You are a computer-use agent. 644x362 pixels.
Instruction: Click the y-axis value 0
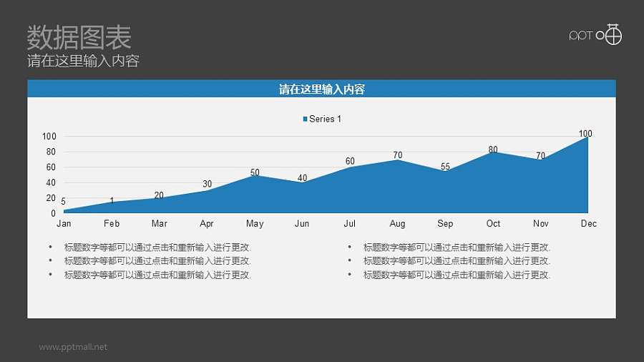[x=53, y=213]
